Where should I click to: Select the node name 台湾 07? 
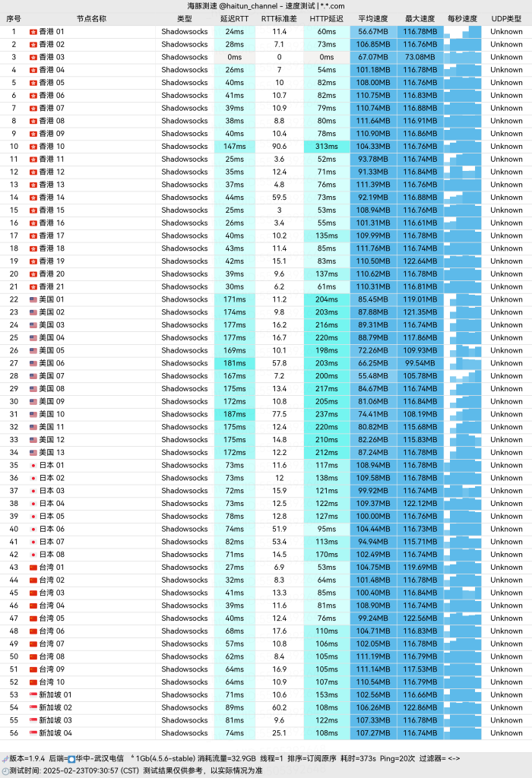tap(52, 644)
